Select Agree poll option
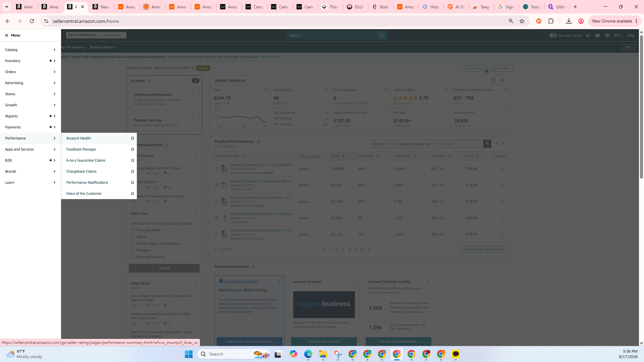 click(133, 237)
